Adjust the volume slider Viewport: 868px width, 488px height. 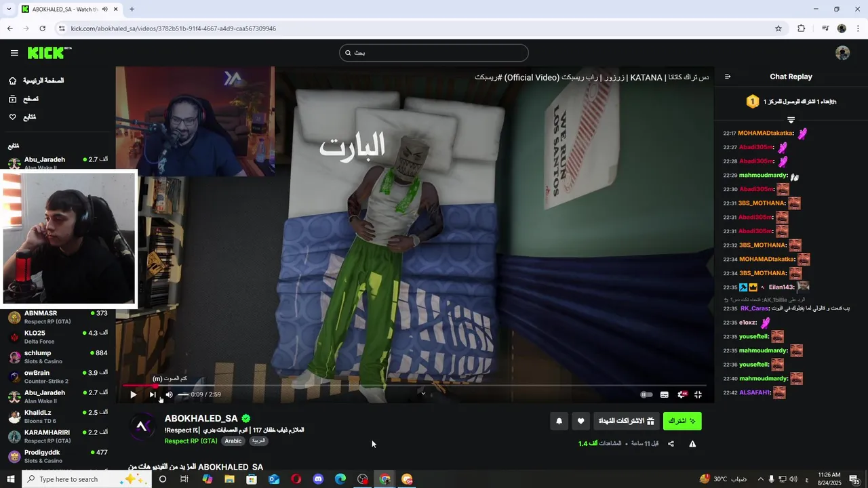click(x=182, y=394)
